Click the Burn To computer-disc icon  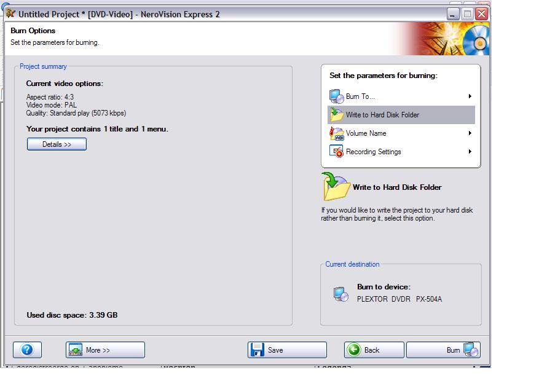point(337,96)
